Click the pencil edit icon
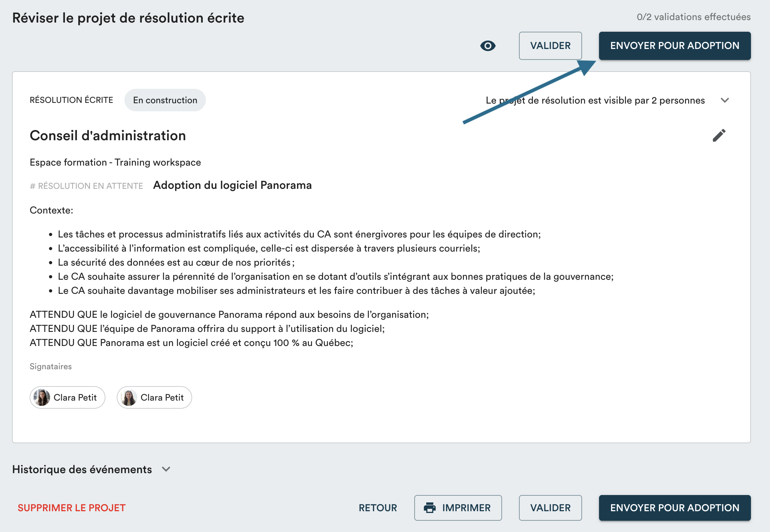 719,135
